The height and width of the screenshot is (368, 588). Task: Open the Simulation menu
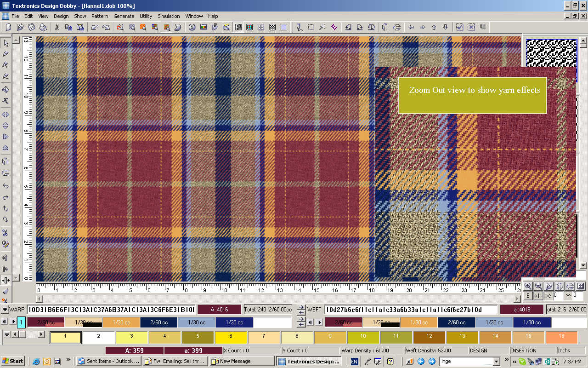click(x=169, y=16)
